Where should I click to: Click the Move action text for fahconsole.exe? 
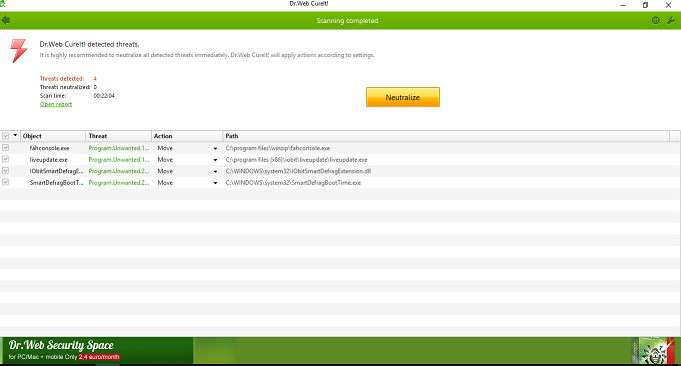click(165, 148)
